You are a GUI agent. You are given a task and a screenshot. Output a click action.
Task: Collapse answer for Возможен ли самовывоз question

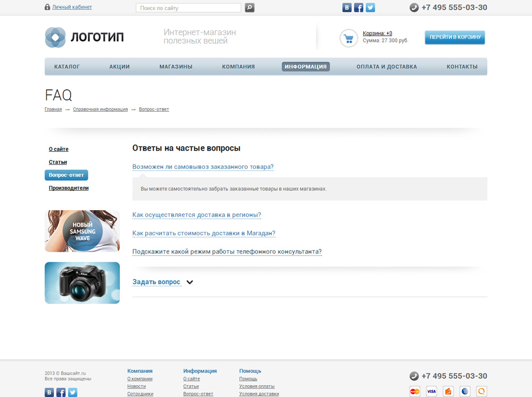(x=203, y=167)
